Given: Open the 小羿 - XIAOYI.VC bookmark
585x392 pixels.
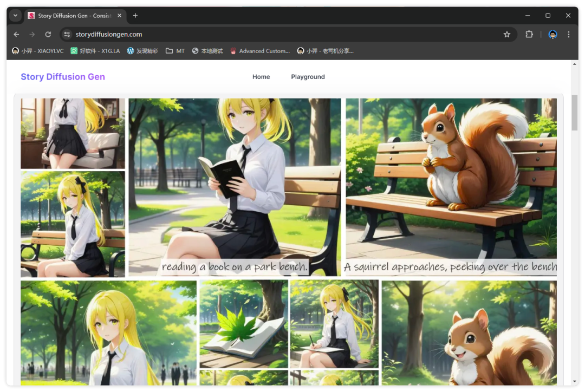Looking at the screenshot, I should [38, 51].
